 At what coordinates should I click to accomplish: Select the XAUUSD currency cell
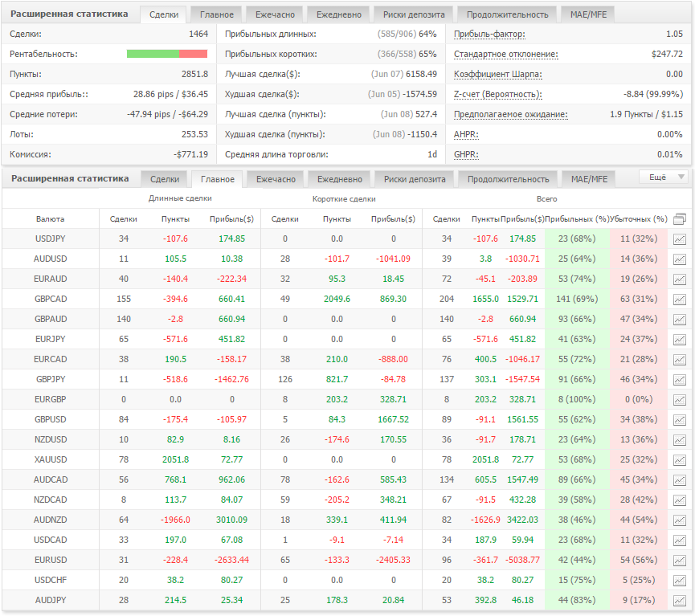point(51,459)
